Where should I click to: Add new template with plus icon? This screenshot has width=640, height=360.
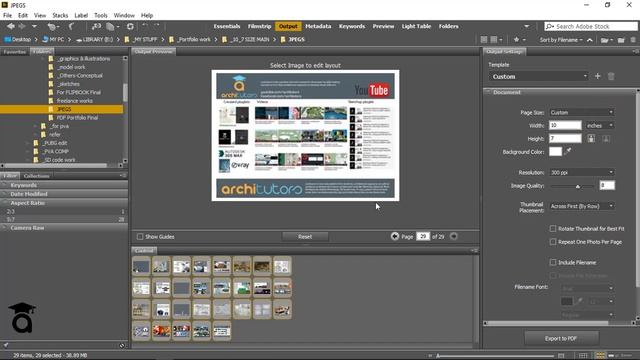pos(598,76)
